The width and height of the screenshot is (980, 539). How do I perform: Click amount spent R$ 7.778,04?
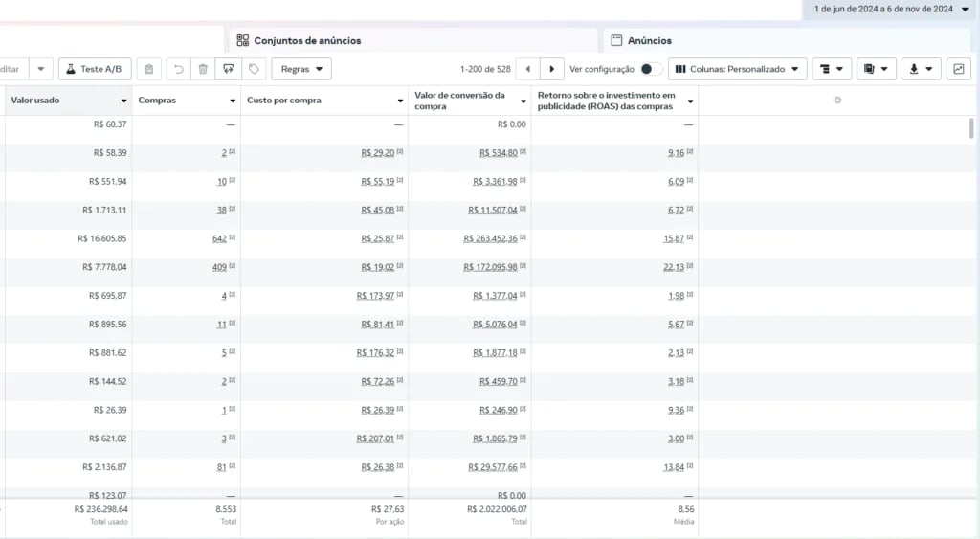[x=104, y=267]
